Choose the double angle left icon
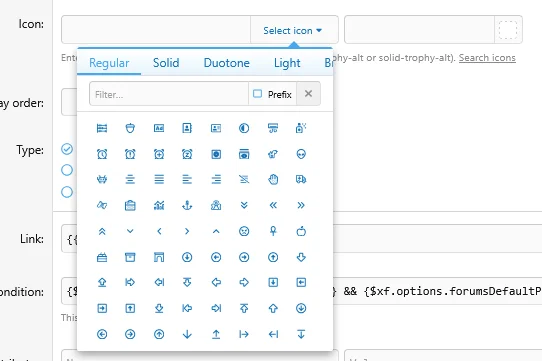The width and height of the screenshot is (542, 361). (x=273, y=205)
